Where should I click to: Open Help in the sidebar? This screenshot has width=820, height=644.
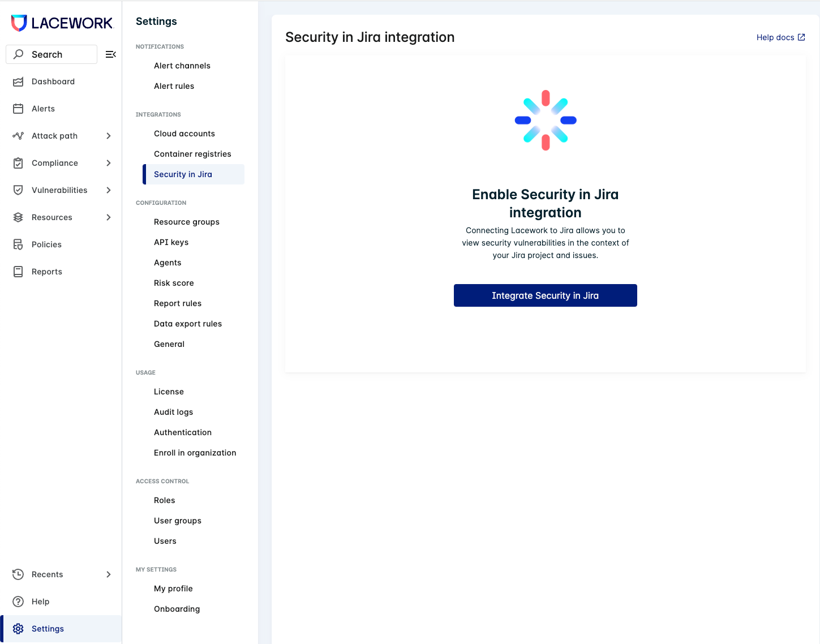40,602
